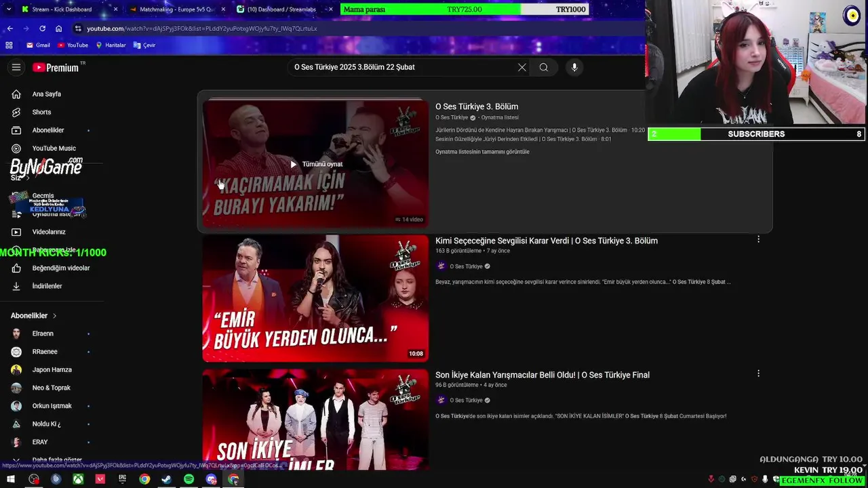Click the downloads arrow icon
This screenshot has width=868, height=488.
[x=16, y=286]
